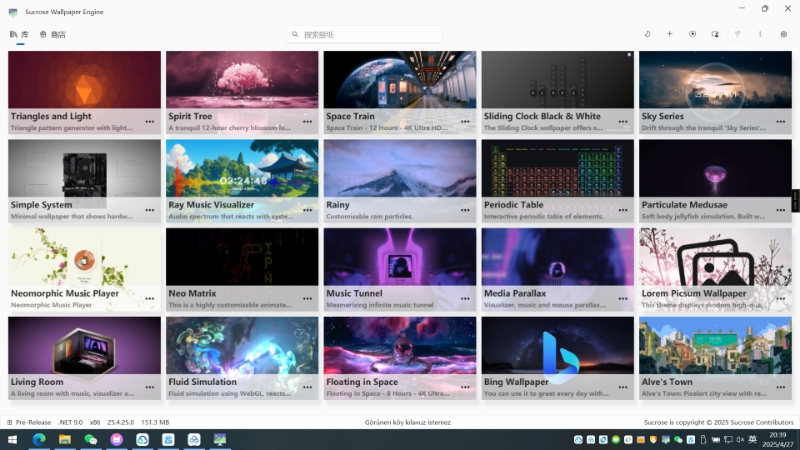Image resolution: width=800 pixels, height=450 pixels.
Task: Open more options for Living Room
Action: 149,387
